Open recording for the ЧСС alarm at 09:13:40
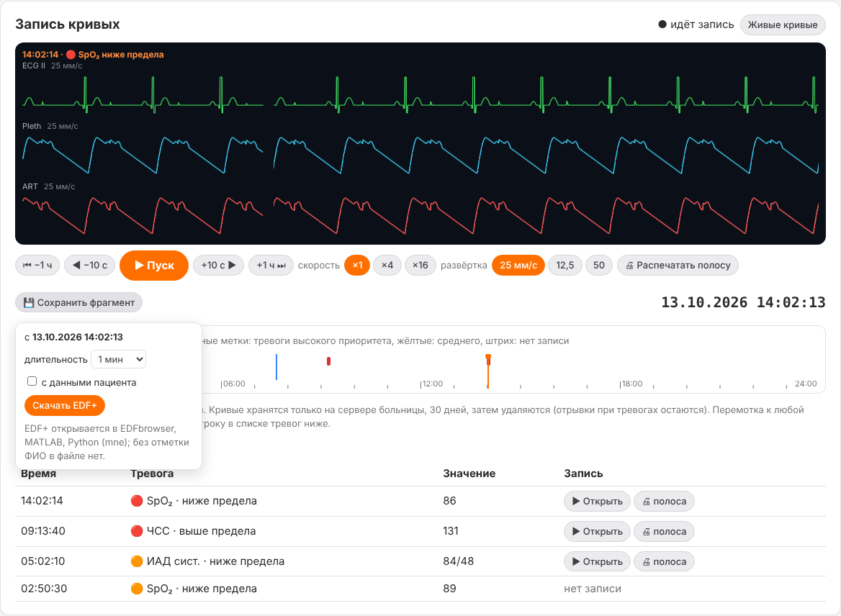Image resolution: width=841 pixels, height=616 pixels. [x=597, y=531]
